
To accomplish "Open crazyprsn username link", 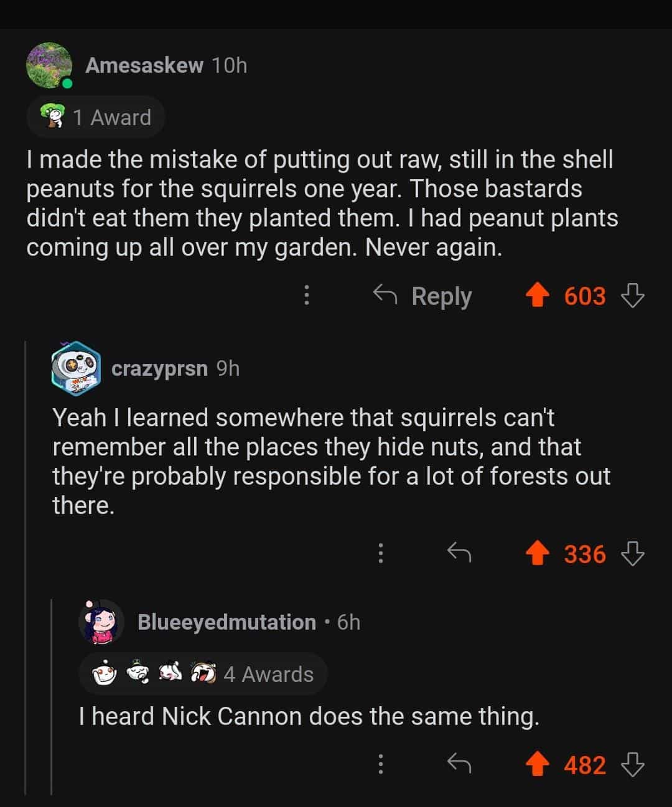I will click(159, 368).
